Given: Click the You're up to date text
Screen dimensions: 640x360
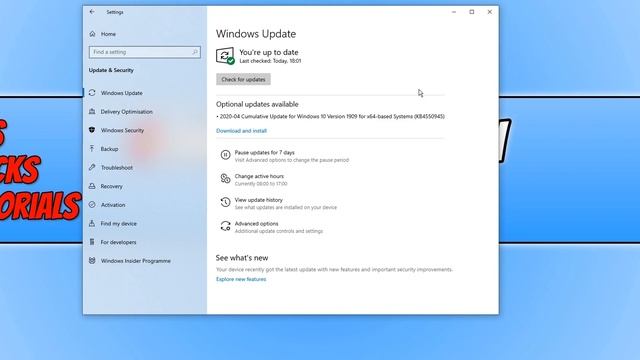Looking at the screenshot, I should coord(269,52).
